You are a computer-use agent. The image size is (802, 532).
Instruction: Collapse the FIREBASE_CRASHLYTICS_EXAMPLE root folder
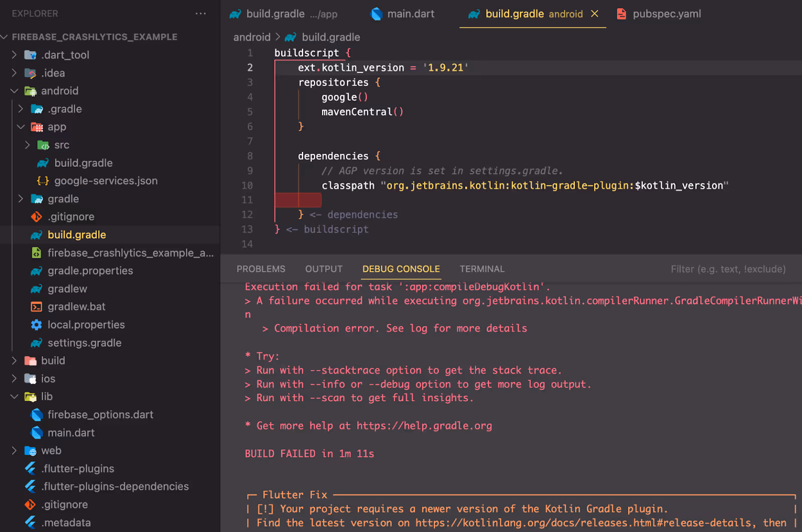click(5, 37)
